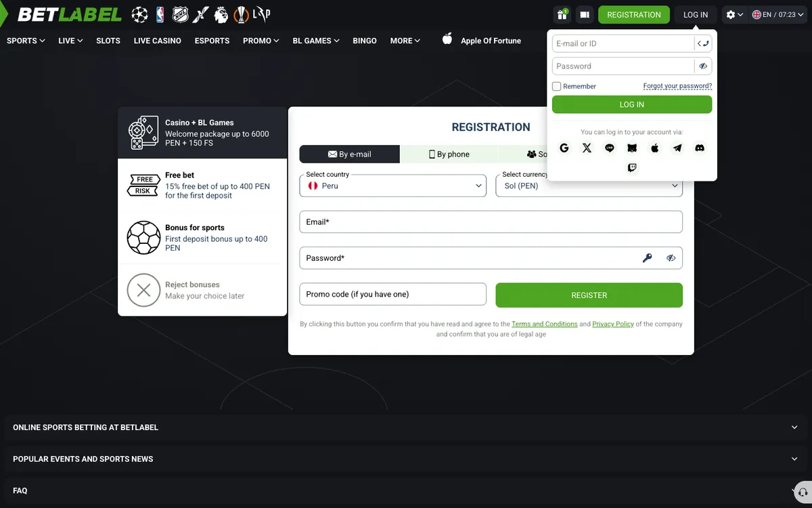
Task: Open the gift bonuses icon
Action: 562,14
